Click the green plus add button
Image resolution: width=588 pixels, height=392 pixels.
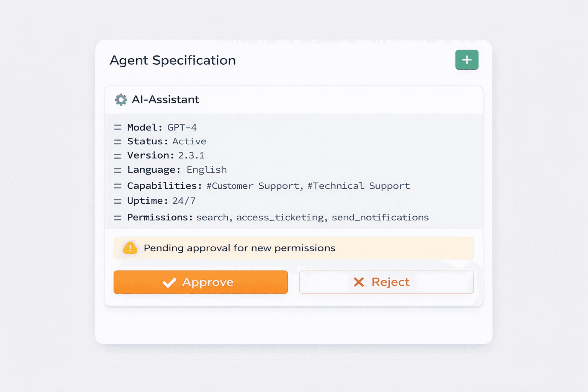click(x=467, y=60)
